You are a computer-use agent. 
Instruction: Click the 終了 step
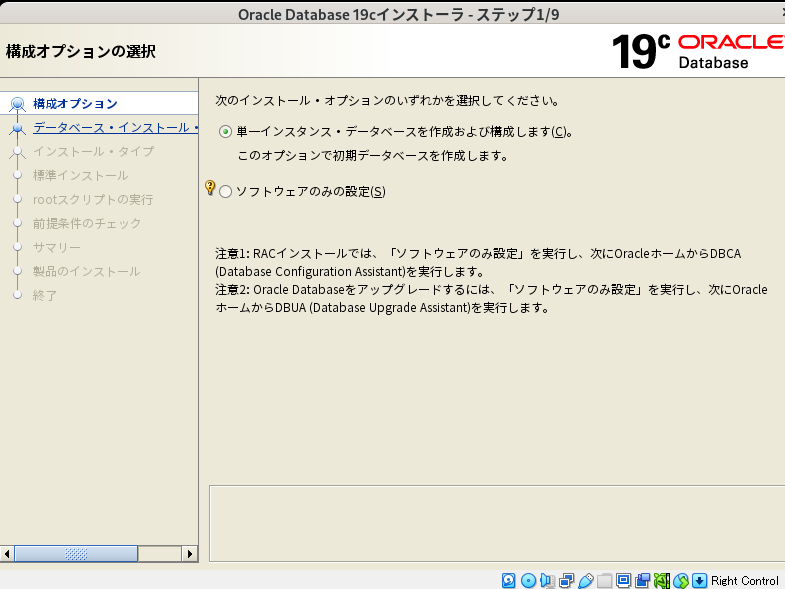coord(45,296)
